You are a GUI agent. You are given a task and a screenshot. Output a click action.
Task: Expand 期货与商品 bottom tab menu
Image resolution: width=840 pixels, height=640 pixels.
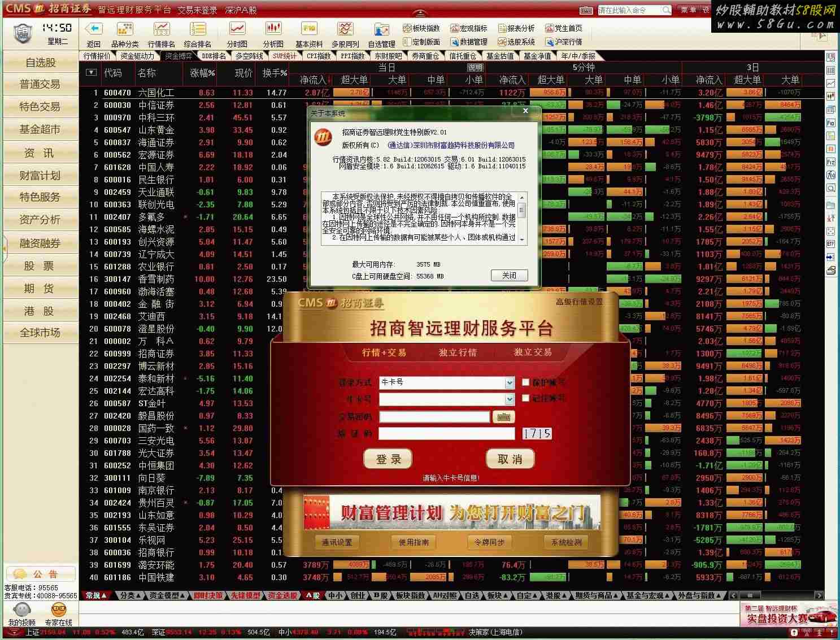(x=598, y=595)
